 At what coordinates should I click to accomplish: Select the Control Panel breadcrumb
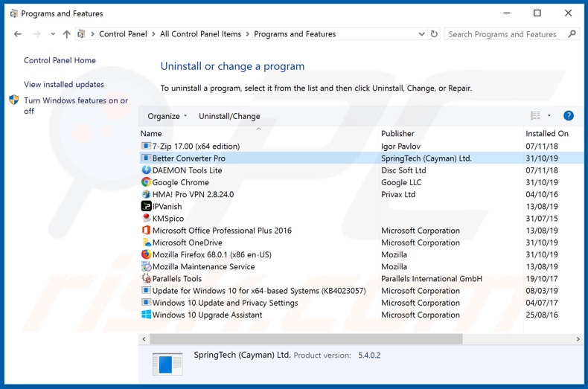(123, 34)
